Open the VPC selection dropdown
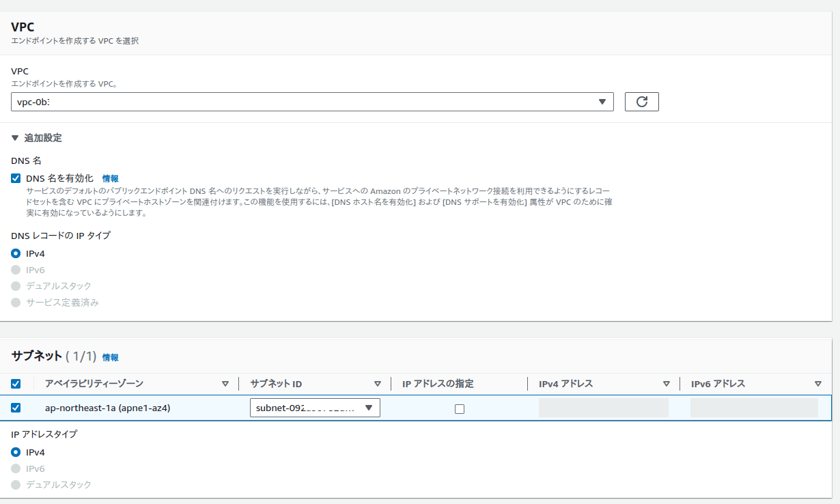The image size is (840, 504). pyautogui.click(x=312, y=102)
